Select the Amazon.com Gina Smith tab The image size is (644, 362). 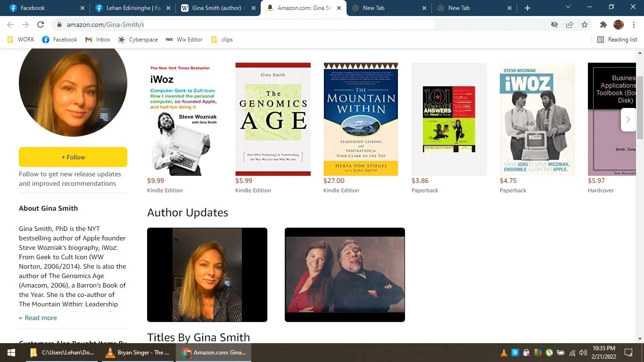(303, 8)
